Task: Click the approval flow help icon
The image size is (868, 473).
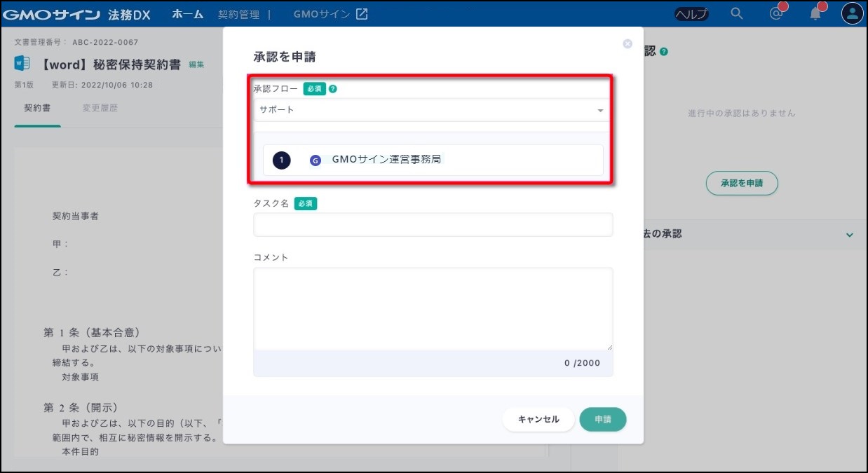Action: [x=333, y=89]
